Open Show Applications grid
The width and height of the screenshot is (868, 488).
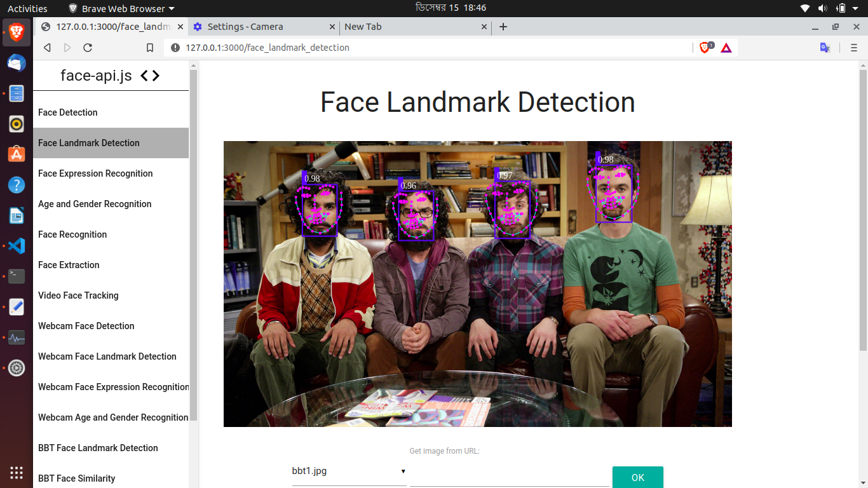click(x=15, y=472)
